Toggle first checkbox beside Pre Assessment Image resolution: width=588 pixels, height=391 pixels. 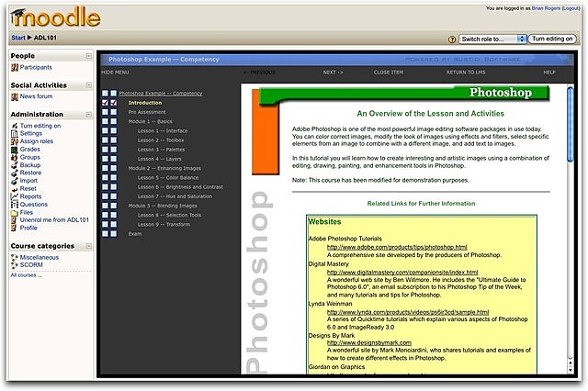tap(105, 112)
